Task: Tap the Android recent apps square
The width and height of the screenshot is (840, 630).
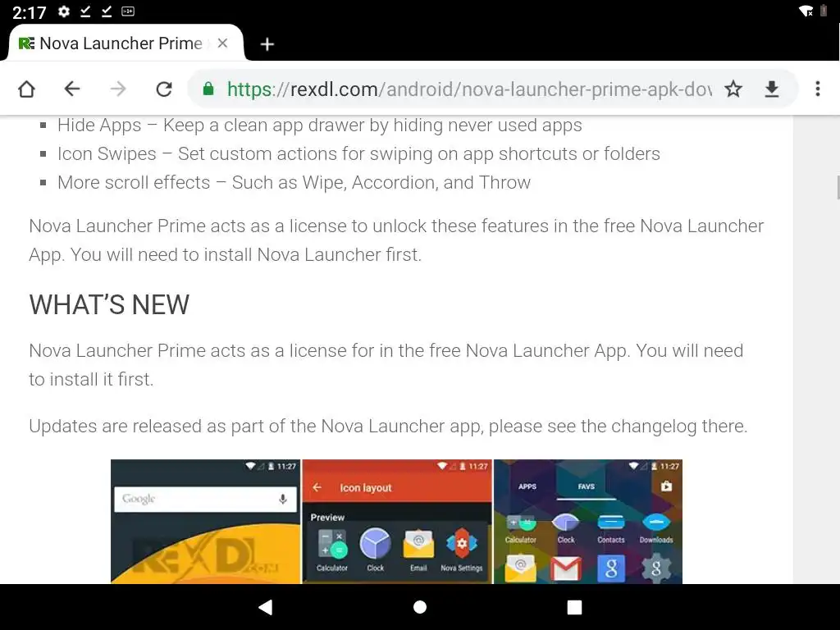Action: (x=574, y=607)
